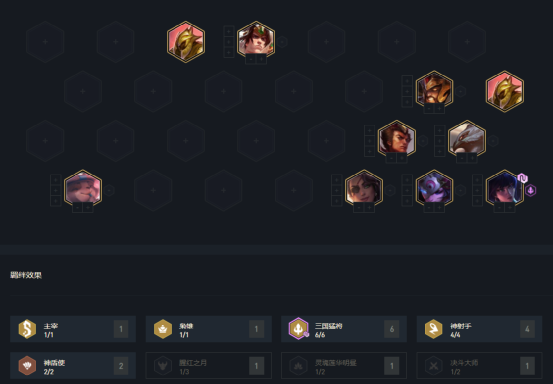Click the inactive 决斗大师 1/2 trait
This screenshot has width=553, height=384.
coord(479,366)
